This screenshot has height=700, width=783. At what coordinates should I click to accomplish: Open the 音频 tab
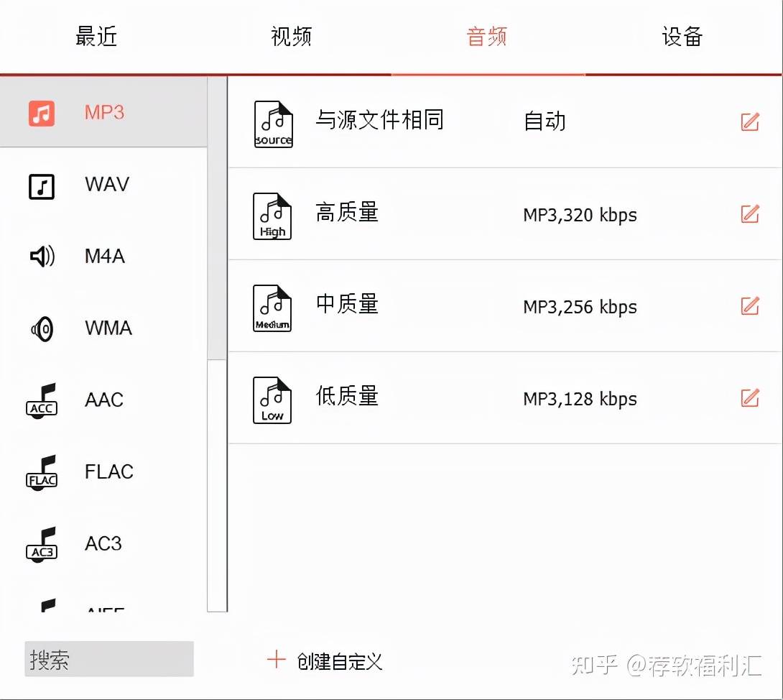click(487, 37)
